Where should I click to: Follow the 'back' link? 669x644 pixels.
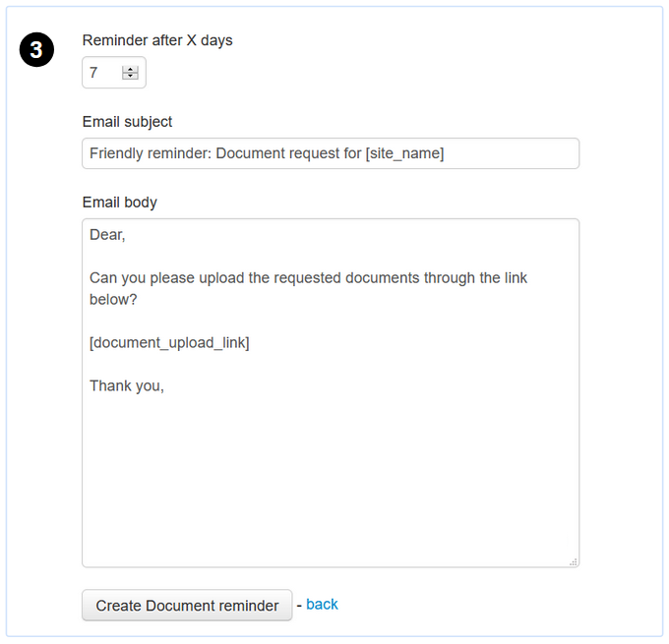322,605
